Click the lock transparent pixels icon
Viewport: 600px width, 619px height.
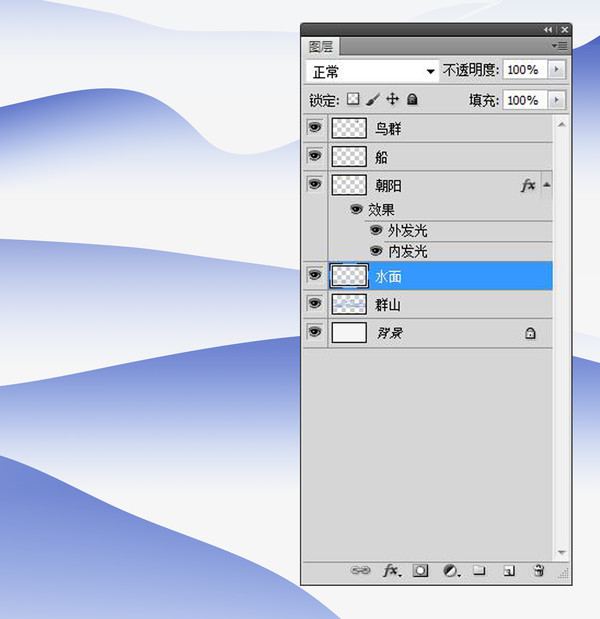(353, 99)
